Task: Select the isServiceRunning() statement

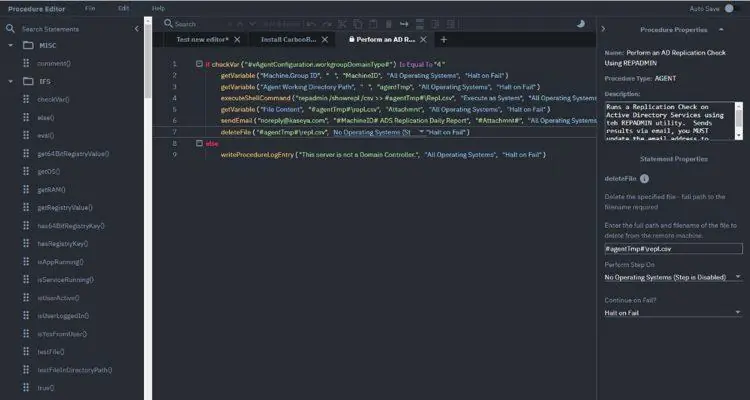Action: 66,280
